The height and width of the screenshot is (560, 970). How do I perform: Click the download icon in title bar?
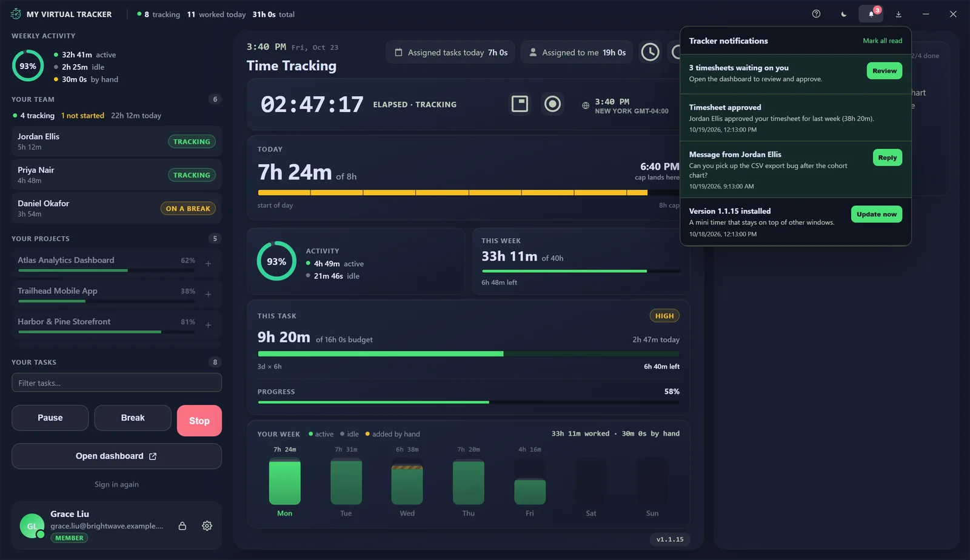coord(898,14)
